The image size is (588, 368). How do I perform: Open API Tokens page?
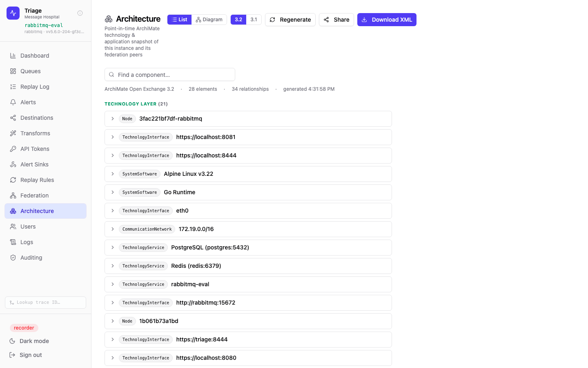pos(45,149)
